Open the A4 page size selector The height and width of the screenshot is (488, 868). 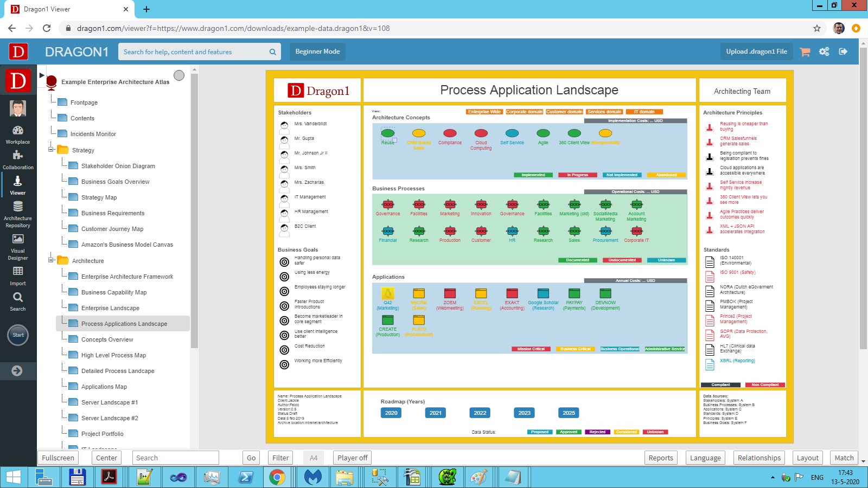(x=314, y=458)
